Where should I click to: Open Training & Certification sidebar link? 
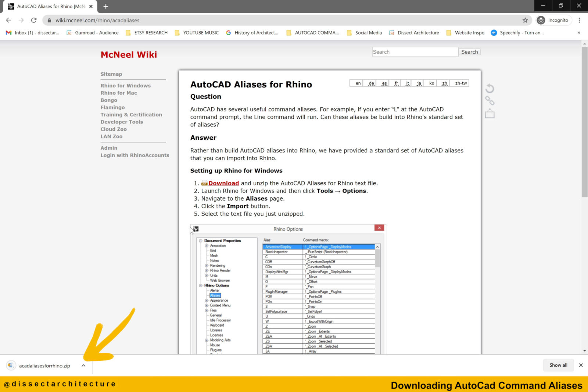(x=131, y=115)
